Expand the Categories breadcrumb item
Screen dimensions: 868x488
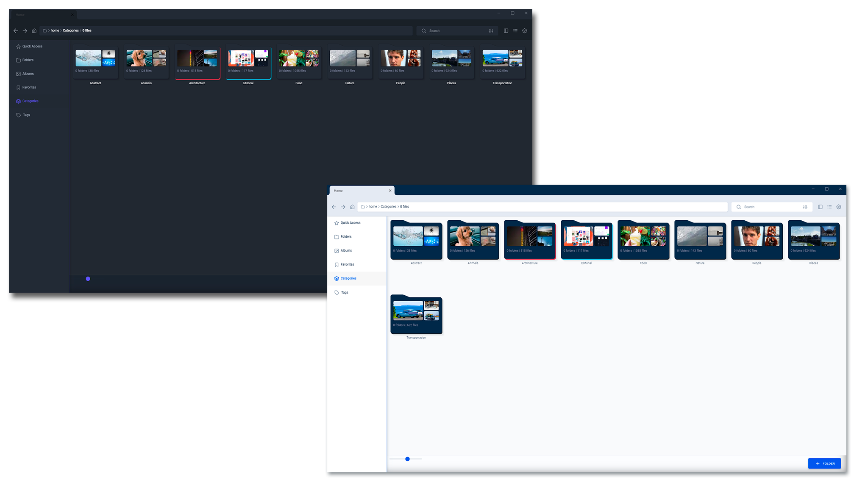point(389,207)
